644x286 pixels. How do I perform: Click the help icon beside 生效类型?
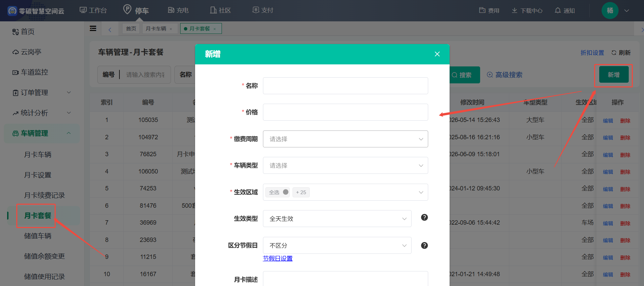pos(424,218)
